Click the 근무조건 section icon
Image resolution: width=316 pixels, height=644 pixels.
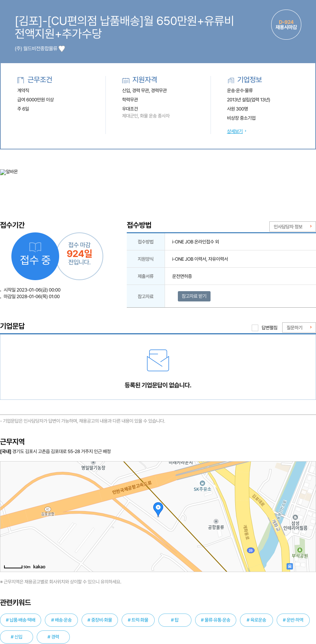(21, 80)
